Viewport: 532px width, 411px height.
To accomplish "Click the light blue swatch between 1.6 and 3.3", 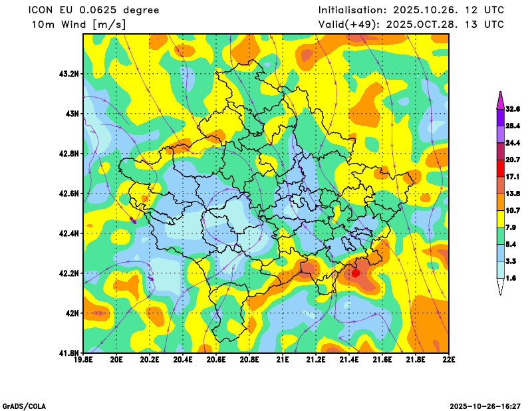I will [x=500, y=270].
